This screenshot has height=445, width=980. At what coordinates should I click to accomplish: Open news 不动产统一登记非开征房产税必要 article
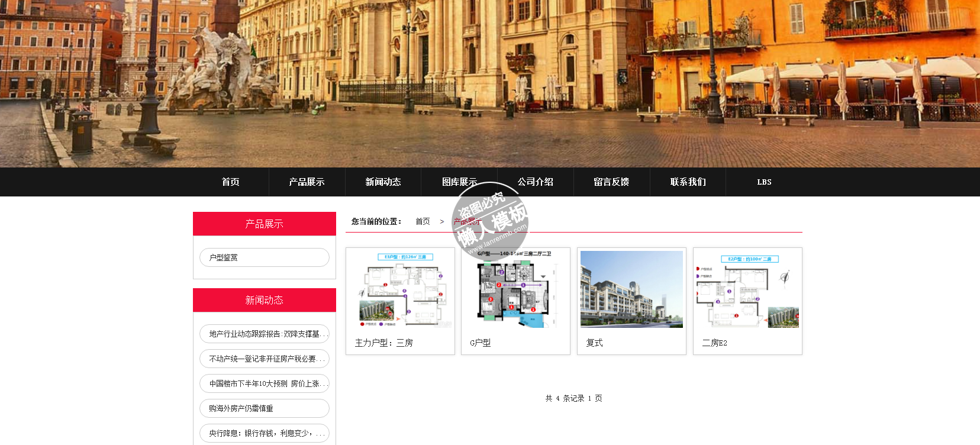(x=264, y=359)
